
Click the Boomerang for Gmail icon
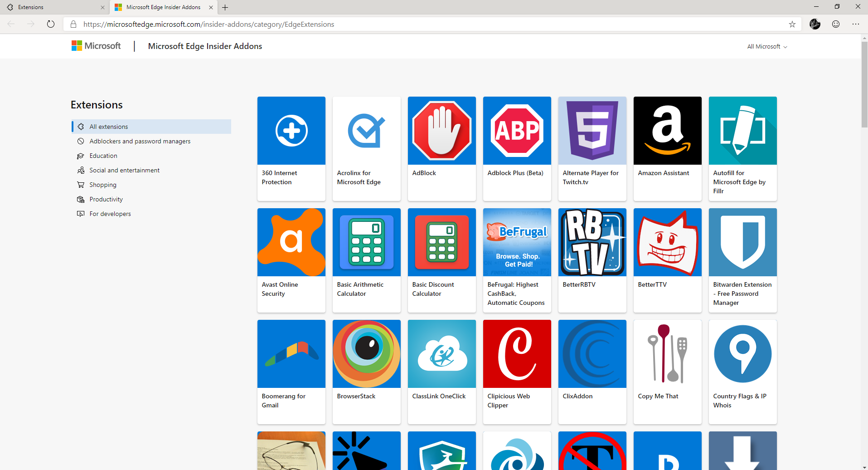point(291,354)
